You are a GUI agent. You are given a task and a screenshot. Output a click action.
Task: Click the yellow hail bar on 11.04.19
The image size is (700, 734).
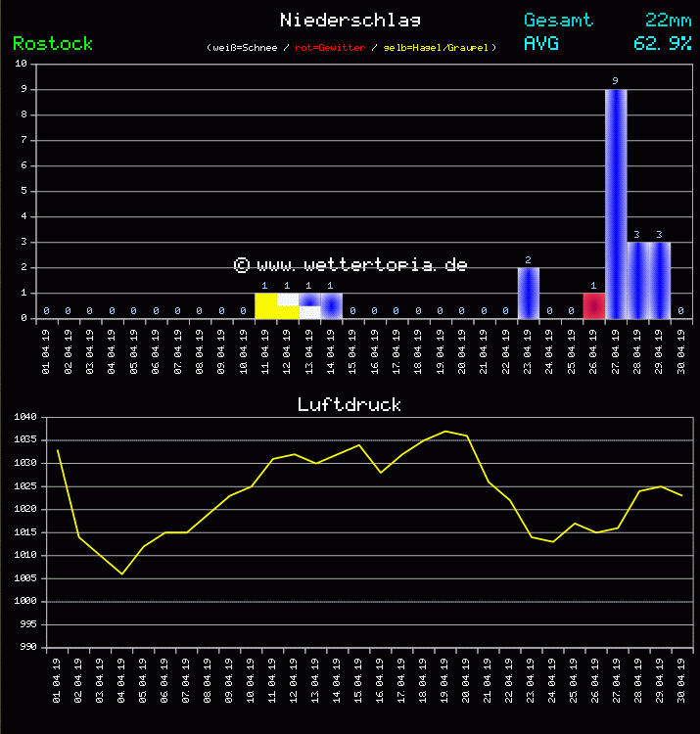pyautogui.click(x=265, y=305)
